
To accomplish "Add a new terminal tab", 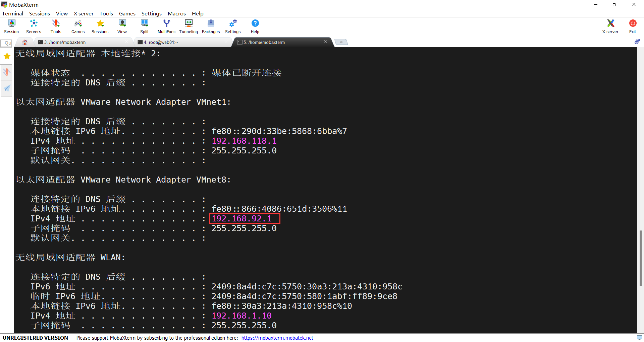I will point(341,42).
